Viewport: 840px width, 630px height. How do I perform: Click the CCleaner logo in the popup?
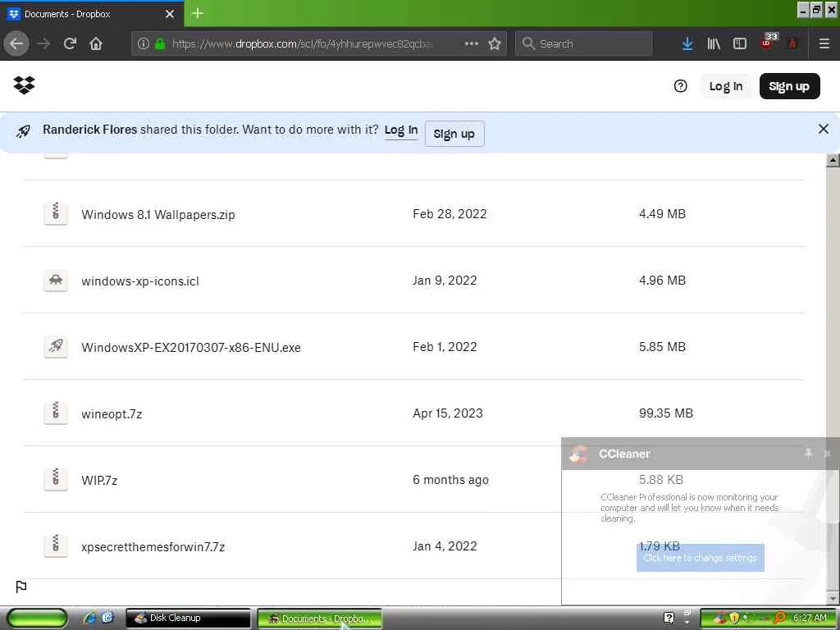point(579,454)
